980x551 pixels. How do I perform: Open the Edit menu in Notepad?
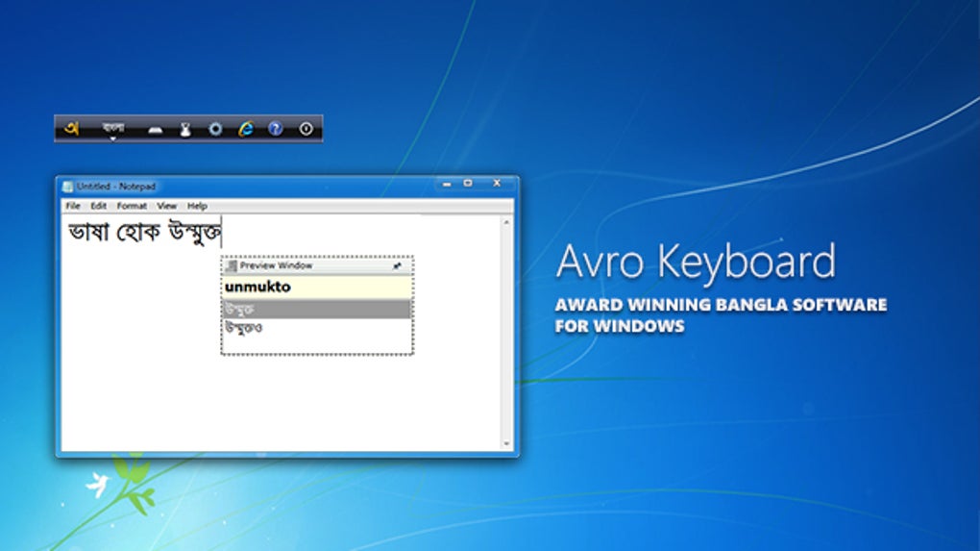point(98,206)
